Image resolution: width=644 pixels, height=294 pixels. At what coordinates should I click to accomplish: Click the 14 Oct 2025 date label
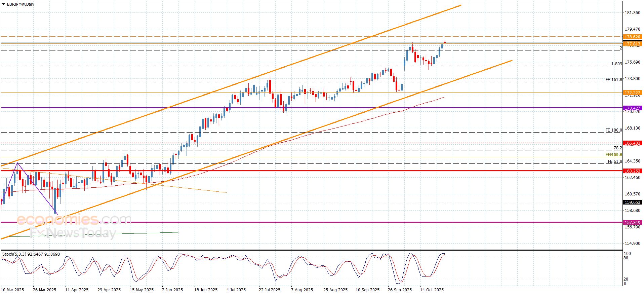coord(432,290)
